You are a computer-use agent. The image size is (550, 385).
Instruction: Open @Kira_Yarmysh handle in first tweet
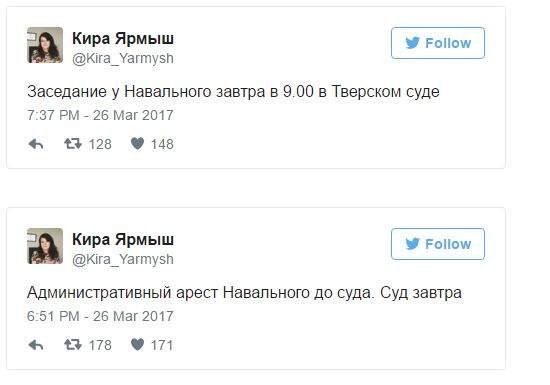point(123,58)
